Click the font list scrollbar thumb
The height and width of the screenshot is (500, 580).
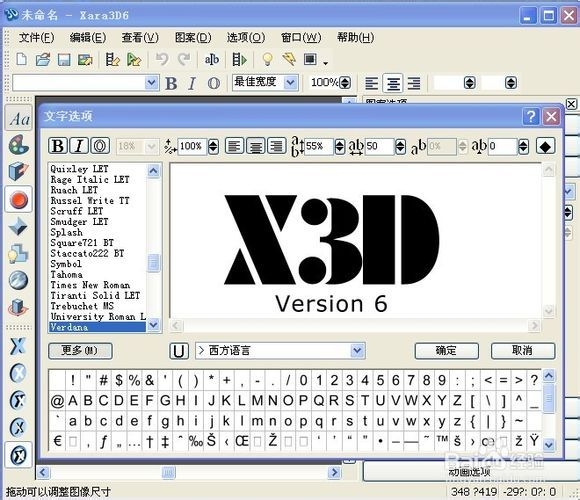pos(154,263)
